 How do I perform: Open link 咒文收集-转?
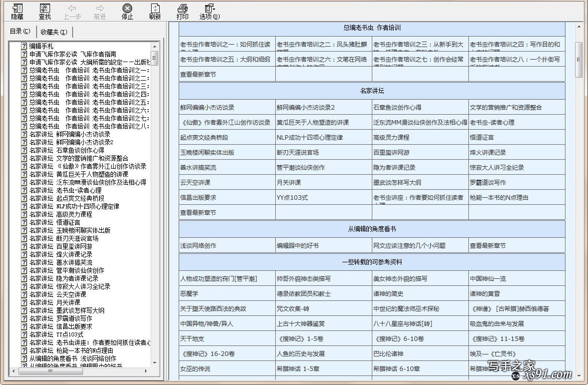[293, 308]
